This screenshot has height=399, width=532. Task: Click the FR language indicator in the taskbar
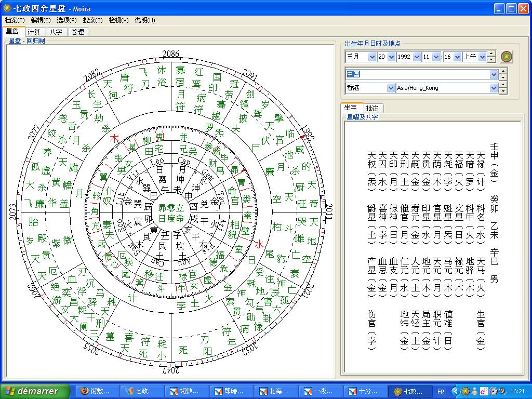441,391
